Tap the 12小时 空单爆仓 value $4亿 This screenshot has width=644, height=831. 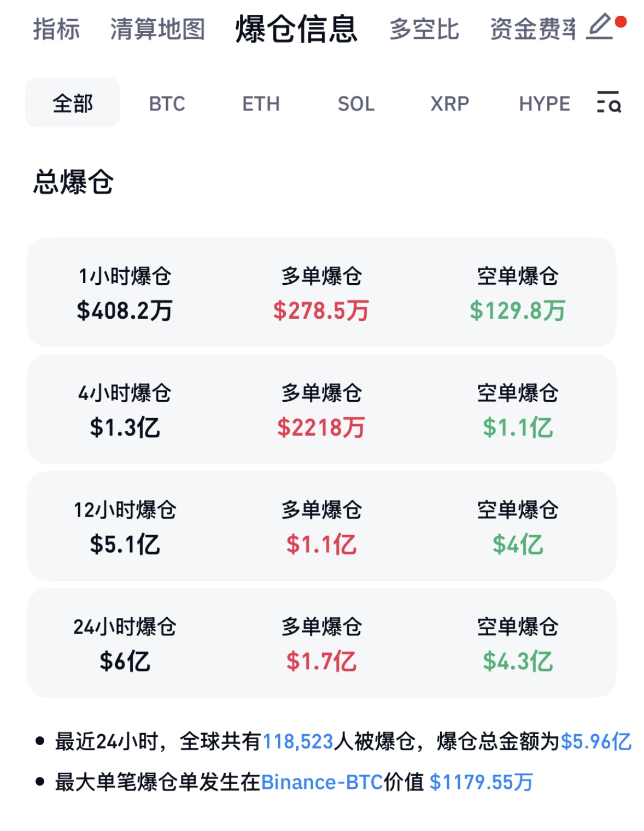click(x=517, y=544)
